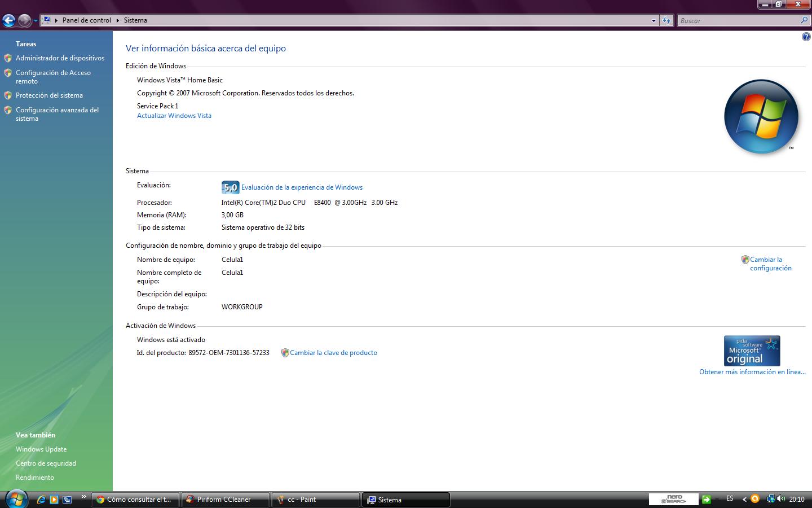Screen dimensions: 812x508
Task: Click shield icon beside Cambiar la clave de producto
Action: point(285,353)
